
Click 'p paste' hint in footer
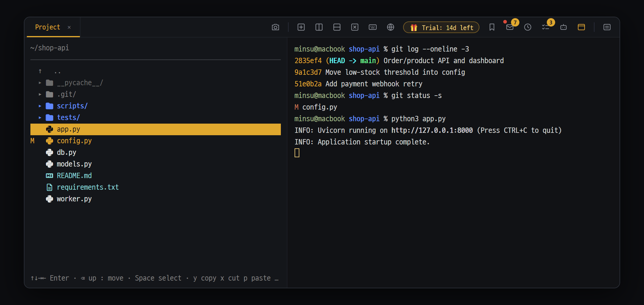pos(257,278)
